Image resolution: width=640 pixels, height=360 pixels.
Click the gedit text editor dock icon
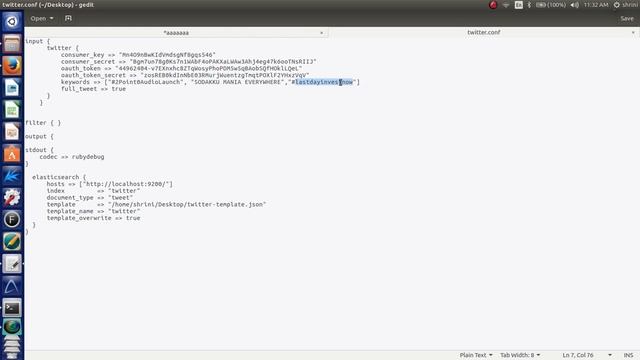tap(12, 264)
